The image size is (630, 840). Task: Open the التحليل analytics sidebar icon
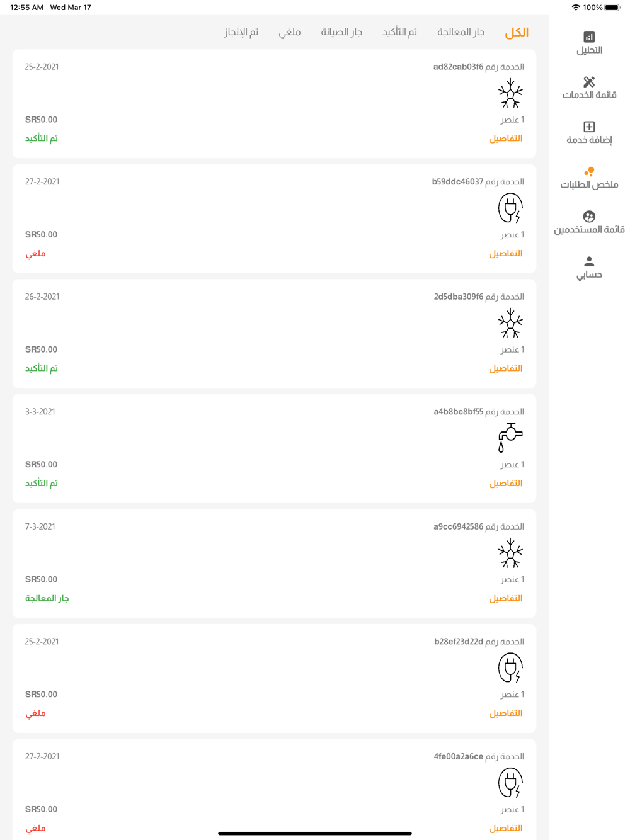pyautogui.click(x=589, y=37)
